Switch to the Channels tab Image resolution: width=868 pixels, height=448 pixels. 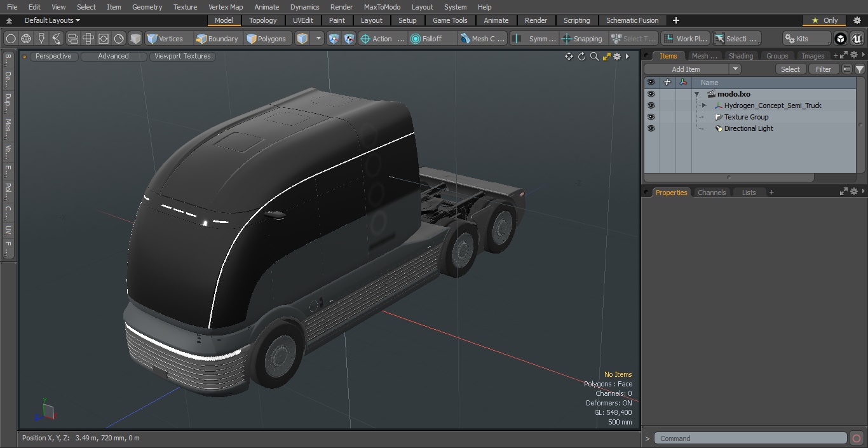pyautogui.click(x=712, y=193)
